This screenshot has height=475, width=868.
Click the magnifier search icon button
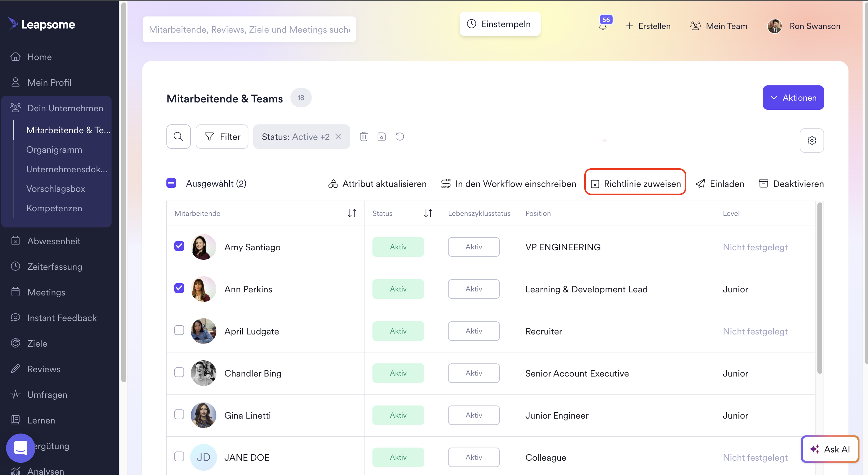[178, 137]
